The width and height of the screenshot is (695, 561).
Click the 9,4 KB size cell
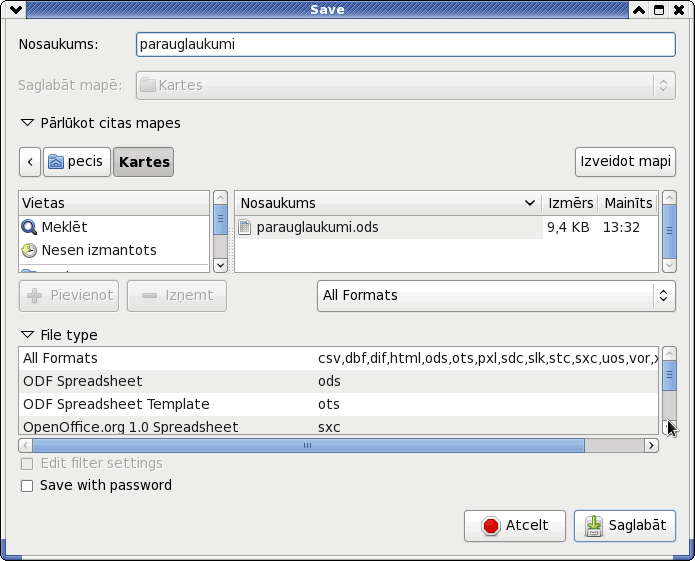pos(568,227)
